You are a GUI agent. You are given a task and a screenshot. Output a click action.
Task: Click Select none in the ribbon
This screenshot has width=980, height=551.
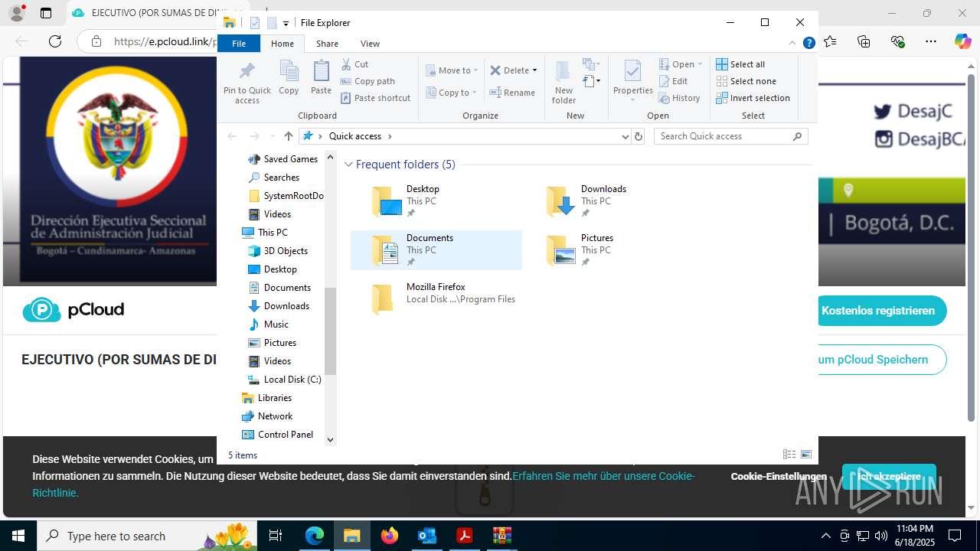(746, 81)
